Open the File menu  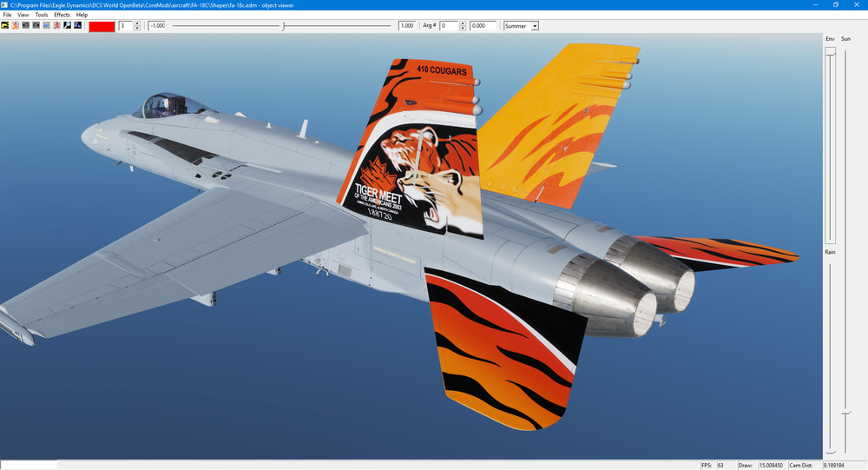pos(7,15)
